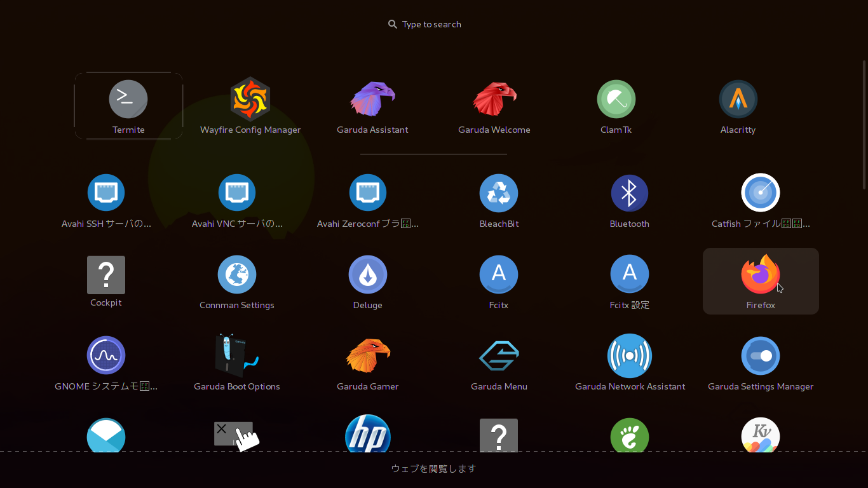
Task: Launch the Deluge torrent client
Action: 368,281
